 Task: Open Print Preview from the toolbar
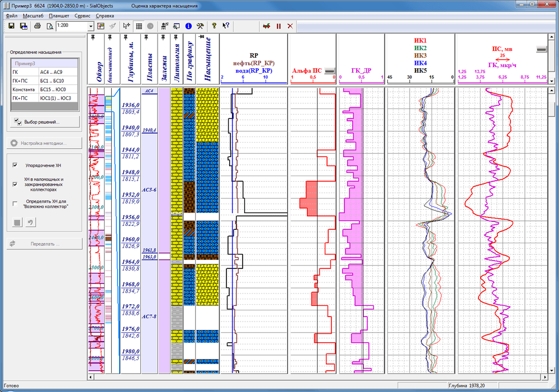tap(49, 26)
